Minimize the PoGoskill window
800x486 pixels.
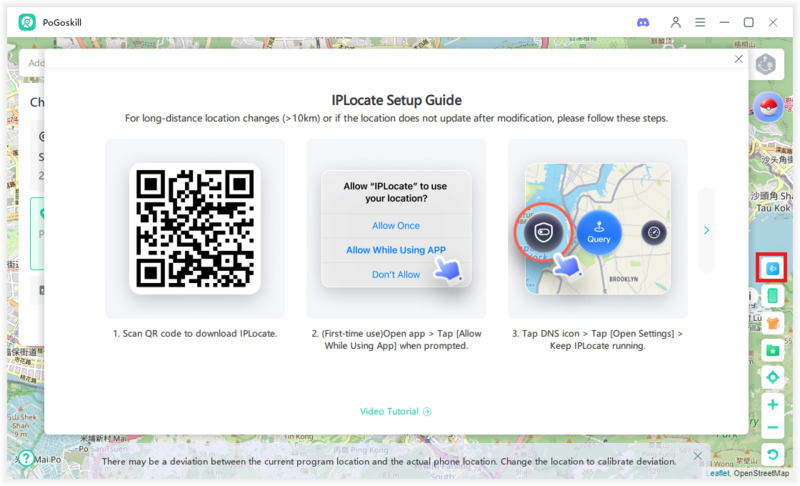(724, 22)
